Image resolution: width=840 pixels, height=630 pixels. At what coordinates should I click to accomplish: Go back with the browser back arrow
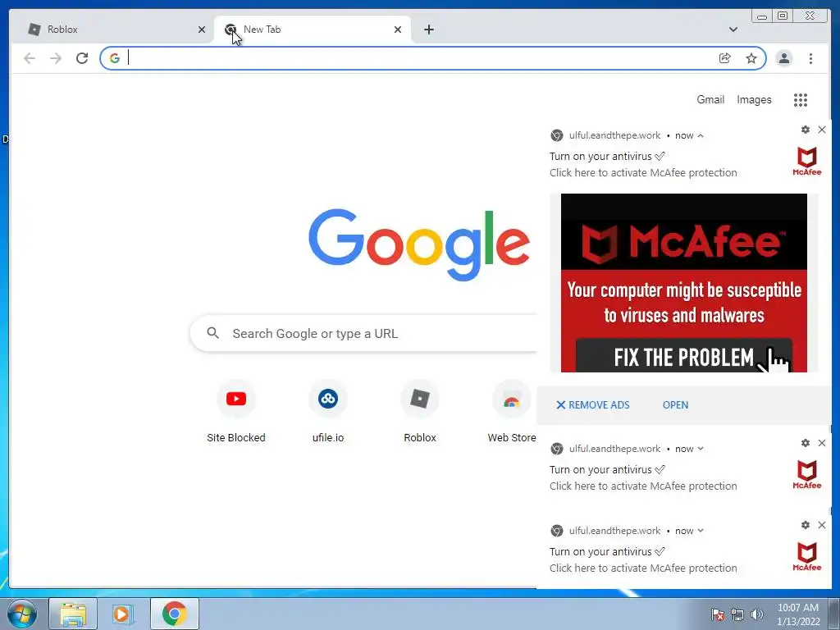click(30, 58)
